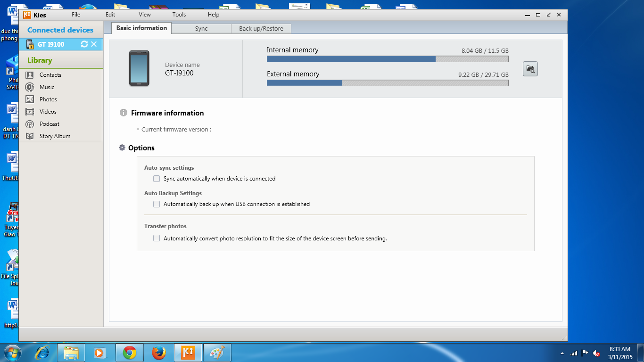Viewport: 644px width, 362px height.
Task: Click the diagonal arrow button in Kies title bar
Action: tap(549, 15)
